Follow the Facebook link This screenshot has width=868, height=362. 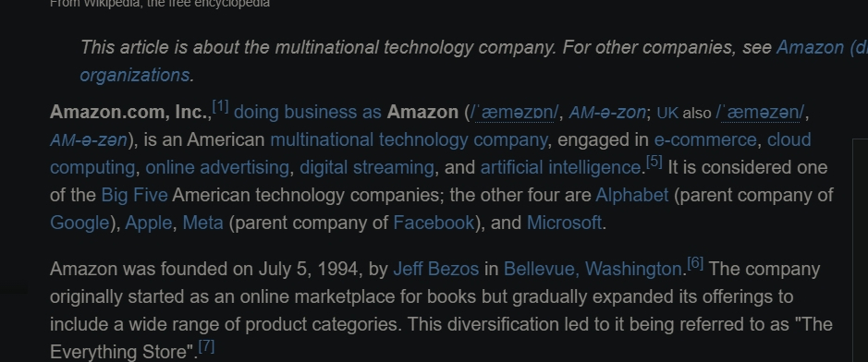click(x=434, y=223)
